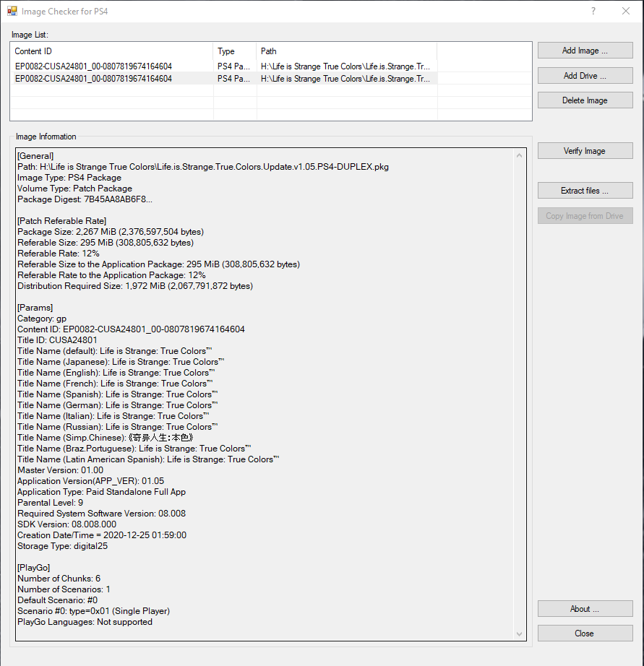The height and width of the screenshot is (666, 644).
Task: Click the 'Title Name (Japanese)' line
Action: [x=121, y=362]
